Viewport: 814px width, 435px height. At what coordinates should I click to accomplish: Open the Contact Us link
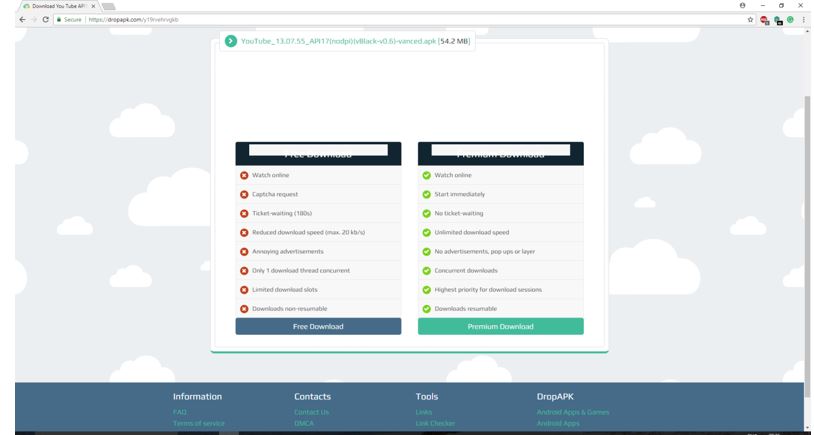click(x=311, y=412)
